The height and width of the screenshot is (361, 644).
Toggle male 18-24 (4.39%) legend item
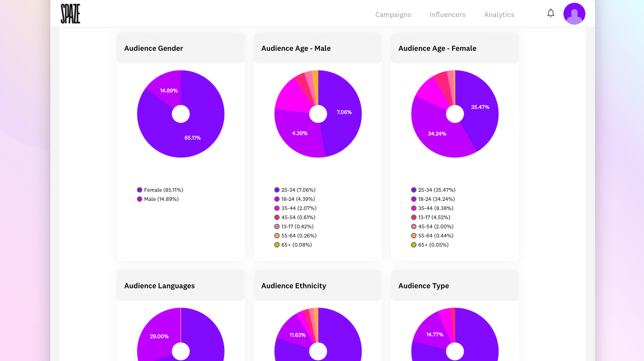point(294,199)
